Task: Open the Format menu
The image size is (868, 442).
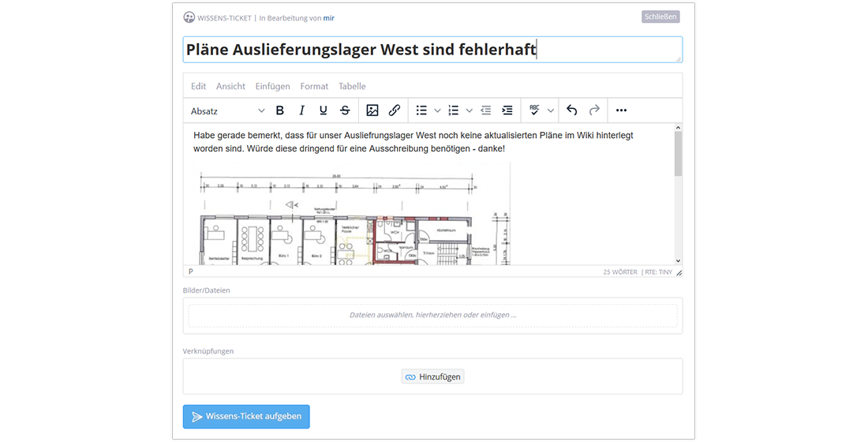Action: pos(314,86)
